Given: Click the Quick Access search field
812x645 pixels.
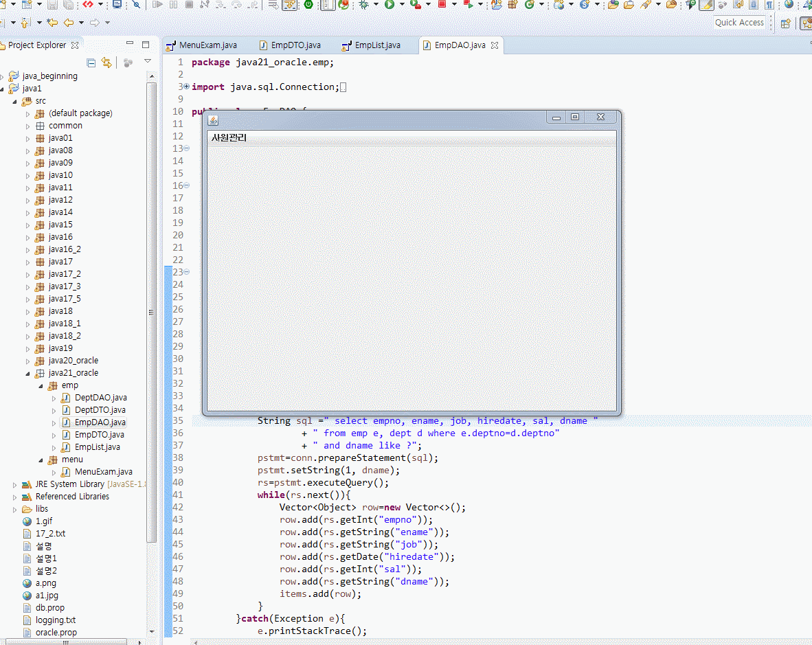Looking at the screenshot, I should click(739, 23).
